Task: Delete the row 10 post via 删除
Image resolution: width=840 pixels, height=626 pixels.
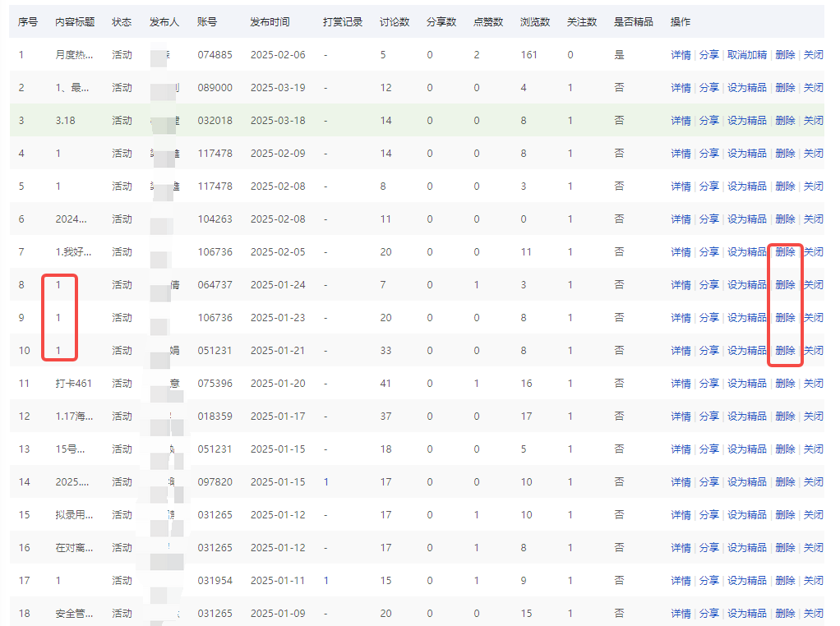Action: [x=785, y=351]
